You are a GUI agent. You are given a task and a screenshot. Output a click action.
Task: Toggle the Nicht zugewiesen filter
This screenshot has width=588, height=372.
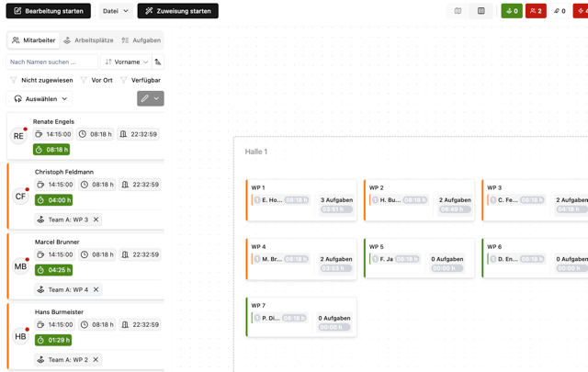40,80
